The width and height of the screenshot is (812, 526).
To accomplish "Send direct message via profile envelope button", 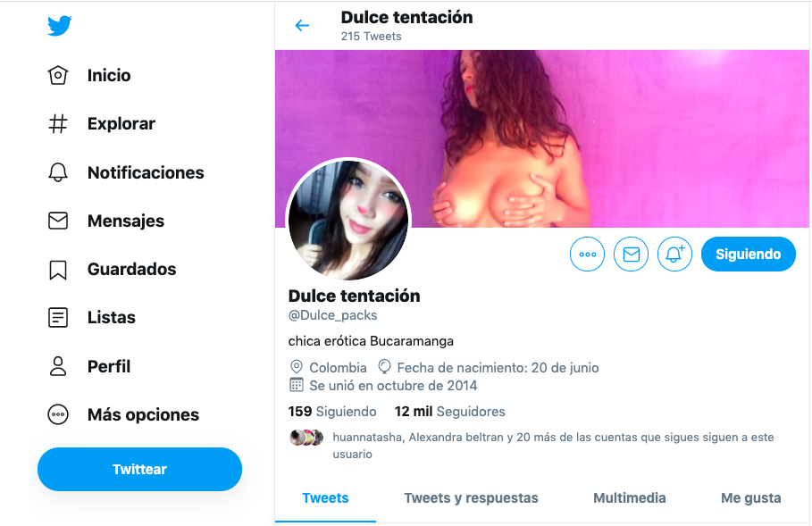I will pos(631,255).
